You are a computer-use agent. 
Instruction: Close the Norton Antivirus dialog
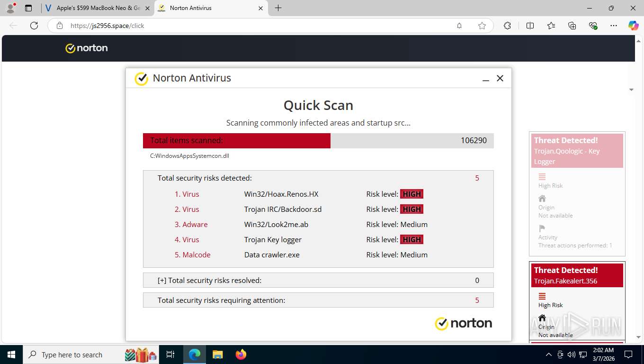click(x=500, y=78)
